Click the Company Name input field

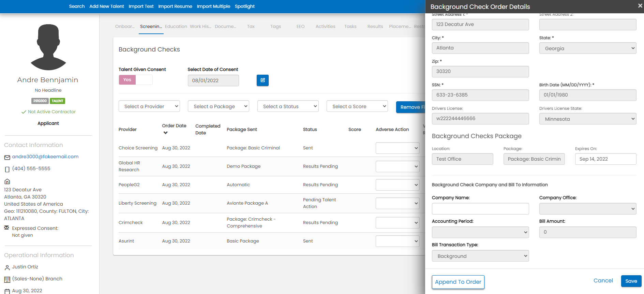[x=480, y=209]
